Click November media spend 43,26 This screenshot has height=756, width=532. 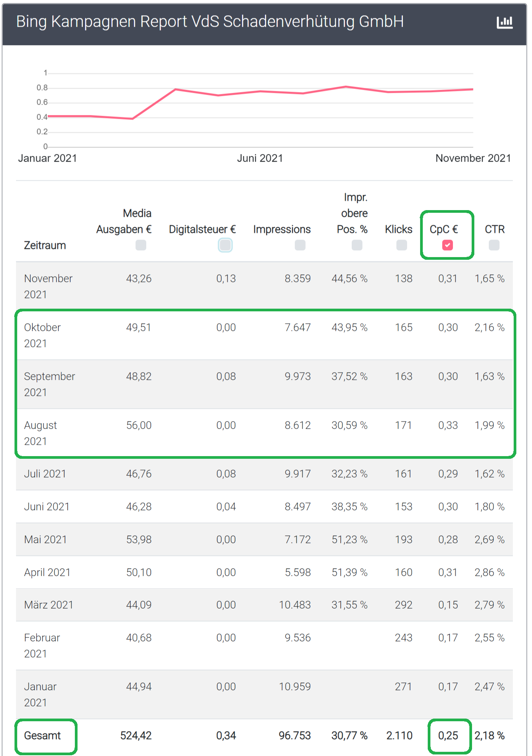139,278
